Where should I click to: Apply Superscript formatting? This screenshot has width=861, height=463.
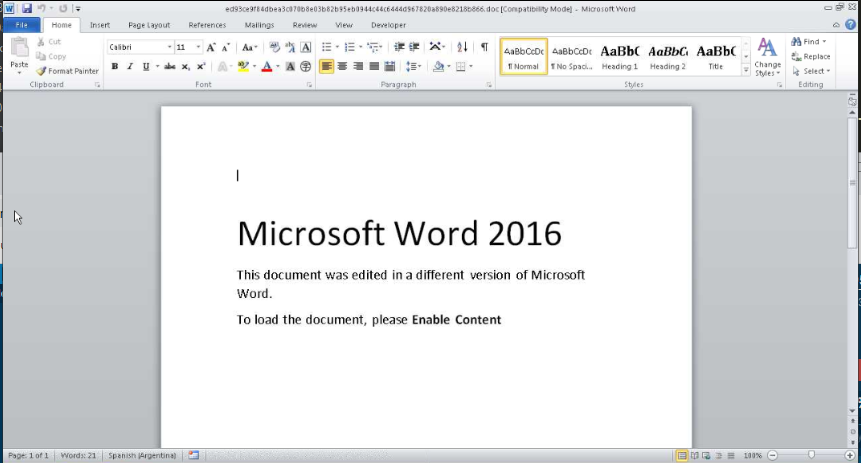point(201,66)
